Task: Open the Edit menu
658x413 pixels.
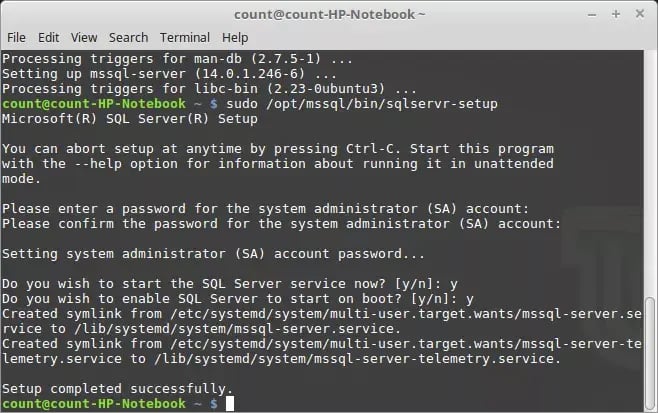Action: 48,37
